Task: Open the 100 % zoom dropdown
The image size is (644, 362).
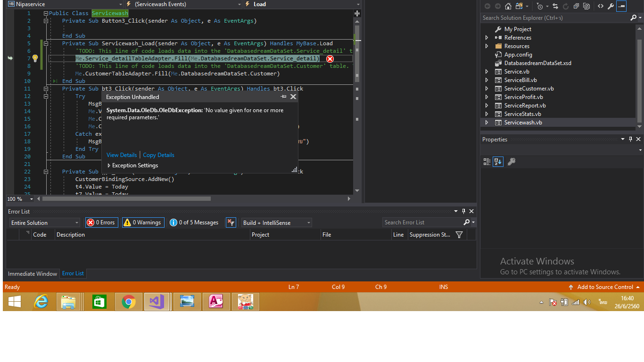Action: click(32, 199)
